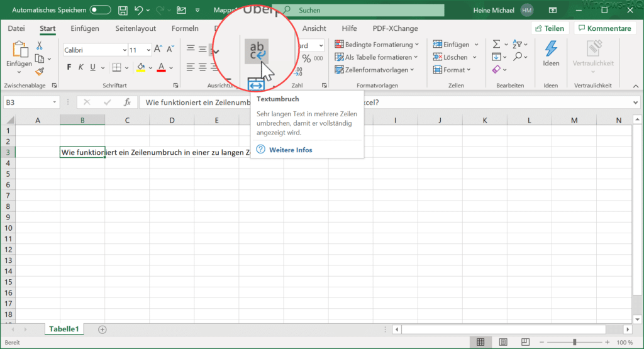Click the AutoSum sigma icon

pyautogui.click(x=497, y=44)
